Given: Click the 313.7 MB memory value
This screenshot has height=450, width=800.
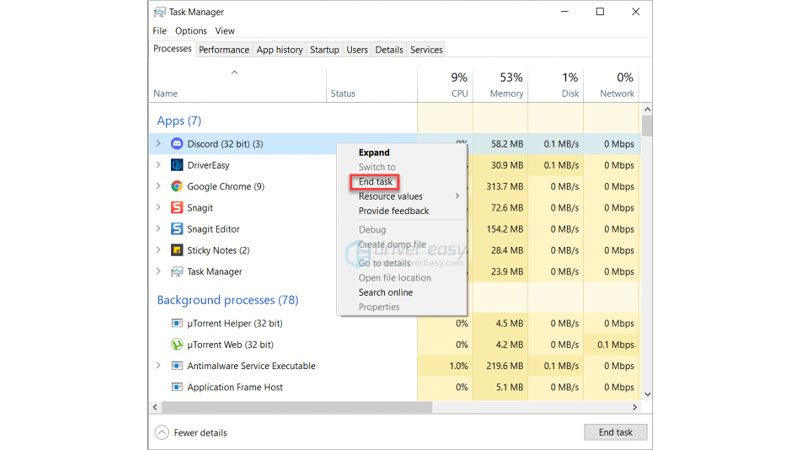Looking at the screenshot, I should click(x=505, y=187).
